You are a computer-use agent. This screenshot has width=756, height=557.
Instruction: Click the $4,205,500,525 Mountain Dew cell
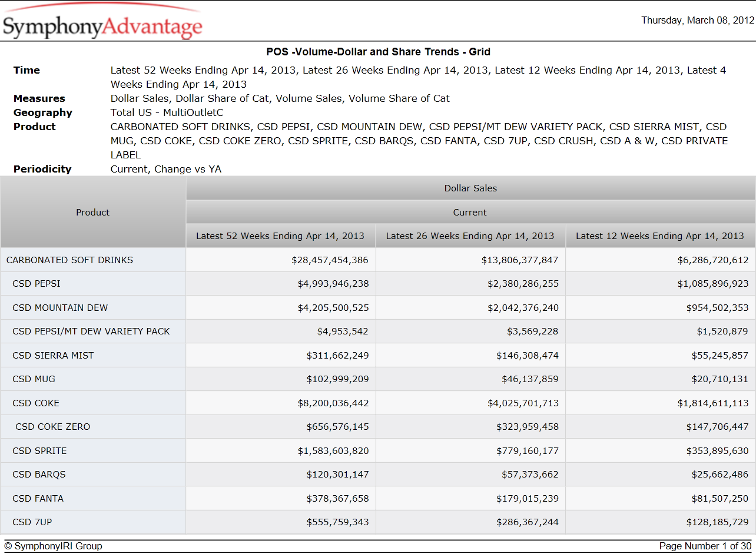(x=281, y=307)
